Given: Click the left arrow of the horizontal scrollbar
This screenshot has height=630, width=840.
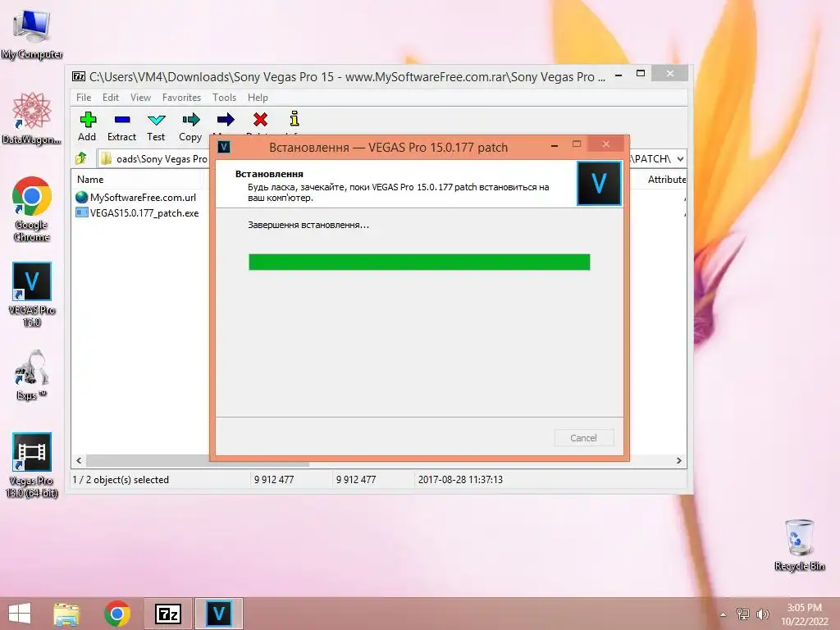Looking at the screenshot, I should pyautogui.click(x=79, y=461).
